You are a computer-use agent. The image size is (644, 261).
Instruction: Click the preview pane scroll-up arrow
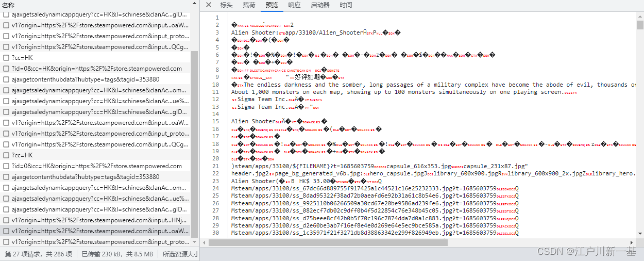coord(640,15)
